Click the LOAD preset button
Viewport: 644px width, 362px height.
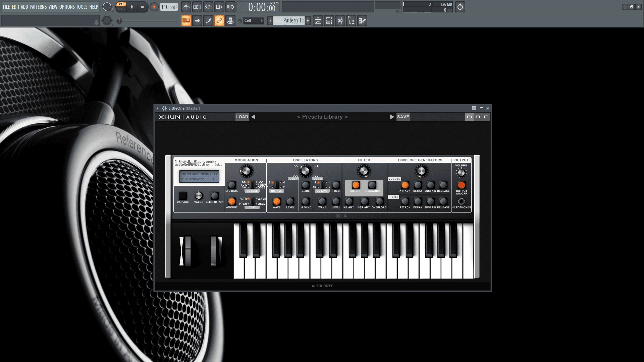coord(242,117)
